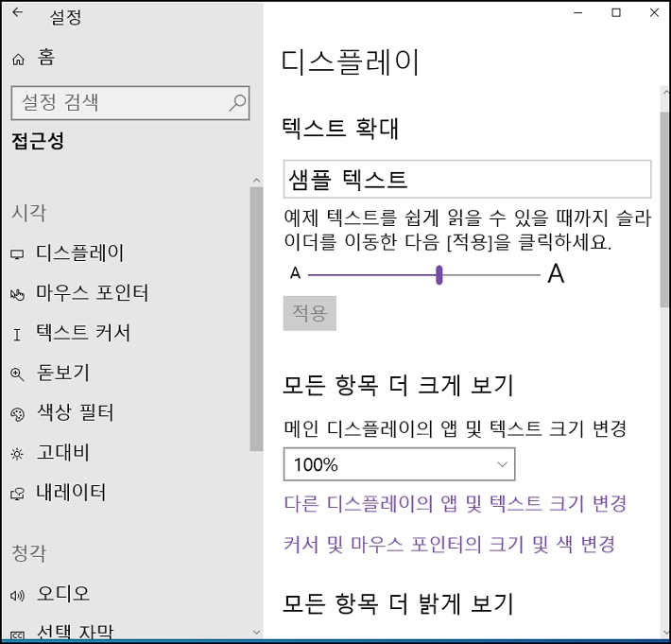Click the 모든 항목 더 밝게 보기 heading
671x644 pixels.
[x=398, y=603]
